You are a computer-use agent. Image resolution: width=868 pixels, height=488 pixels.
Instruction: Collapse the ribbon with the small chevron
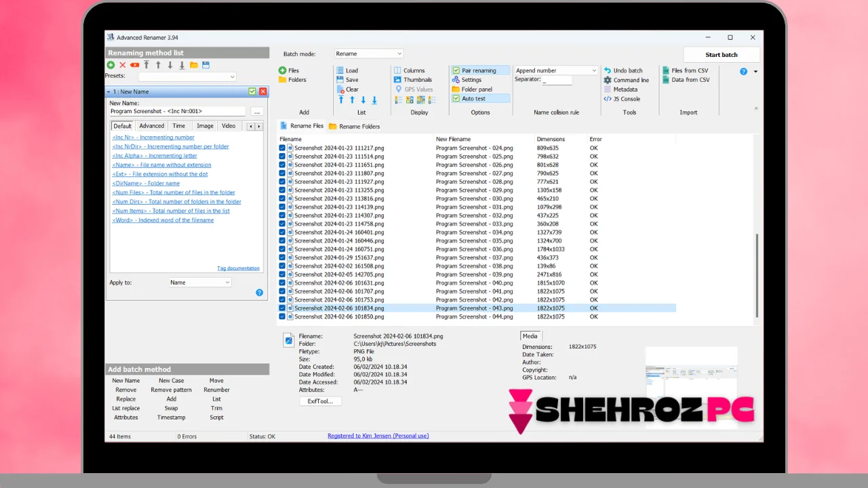click(755, 108)
